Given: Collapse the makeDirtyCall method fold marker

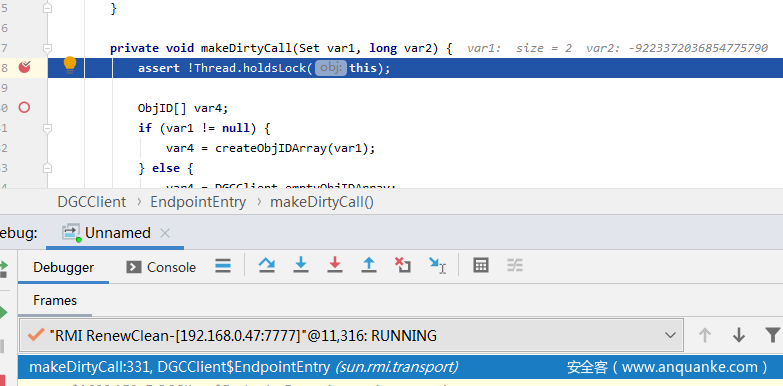Looking at the screenshot, I should 47,48.
